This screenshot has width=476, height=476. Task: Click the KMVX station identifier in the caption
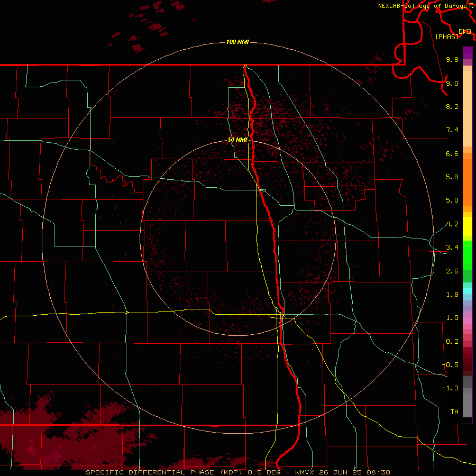[305, 472]
